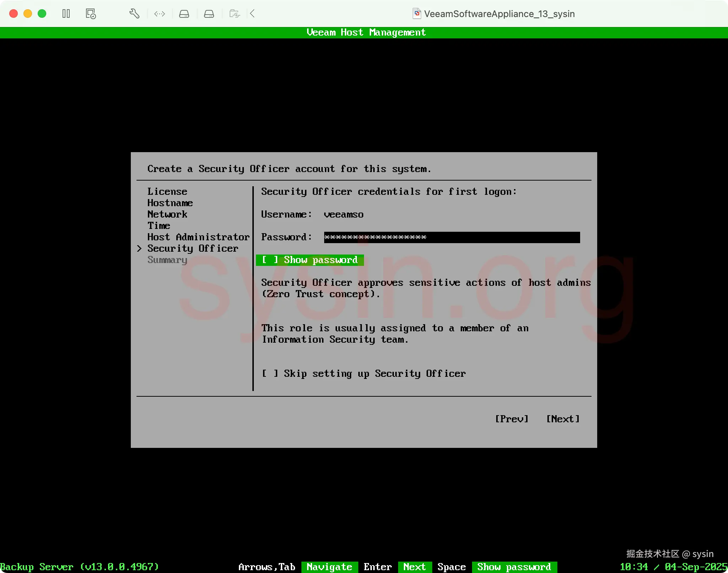Click the first hard disk icon
The width and height of the screenshot is (728, 573).
pos(184,14)
